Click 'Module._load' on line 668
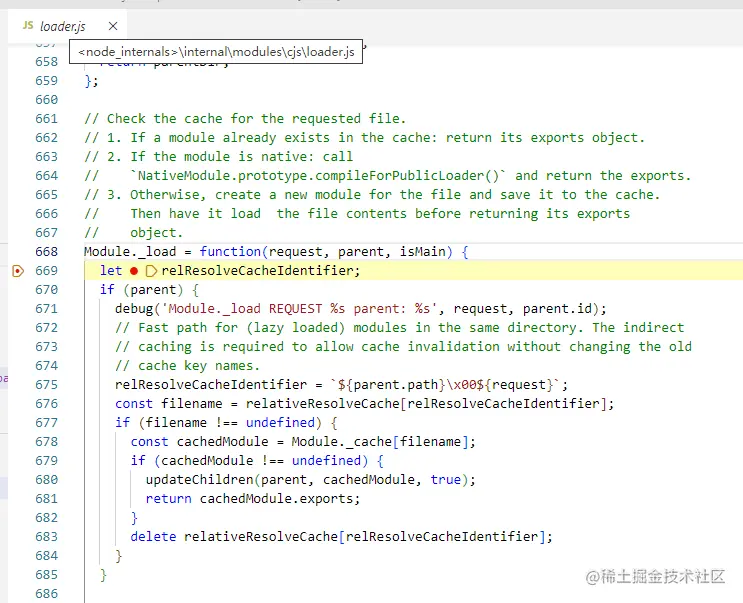The height and width of the screenshot is (603, 743). pos(130,252)
